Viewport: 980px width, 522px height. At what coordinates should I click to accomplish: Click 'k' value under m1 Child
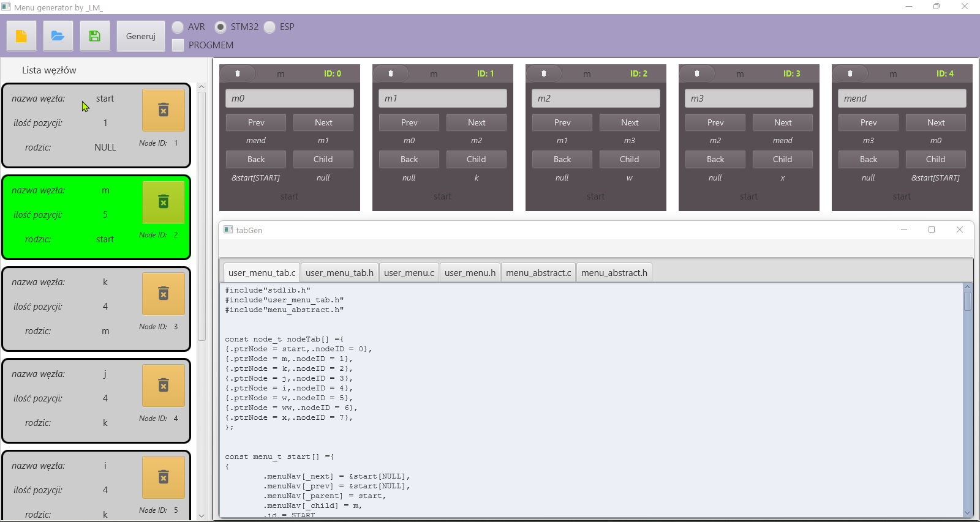[477, 177]
